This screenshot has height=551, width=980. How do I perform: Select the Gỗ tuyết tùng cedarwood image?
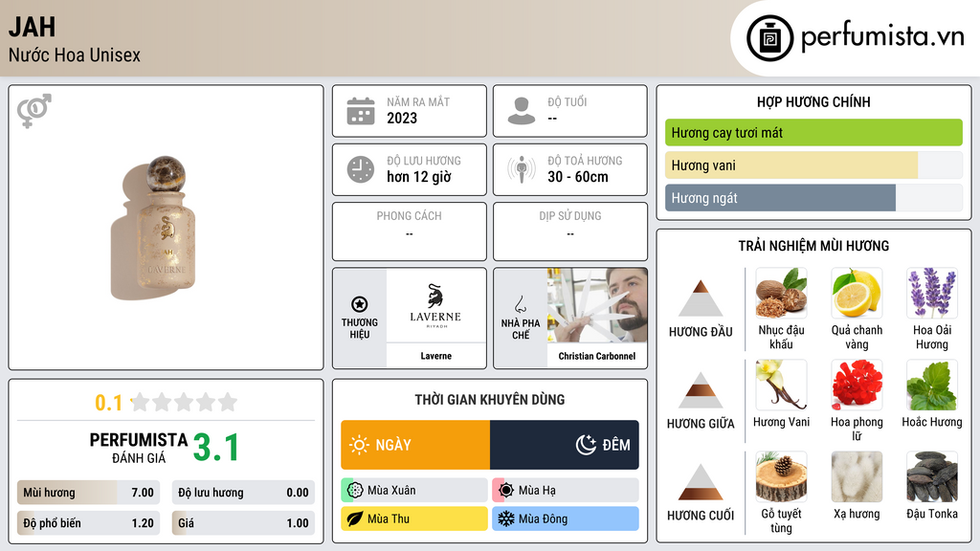click(x=781, y=476)
